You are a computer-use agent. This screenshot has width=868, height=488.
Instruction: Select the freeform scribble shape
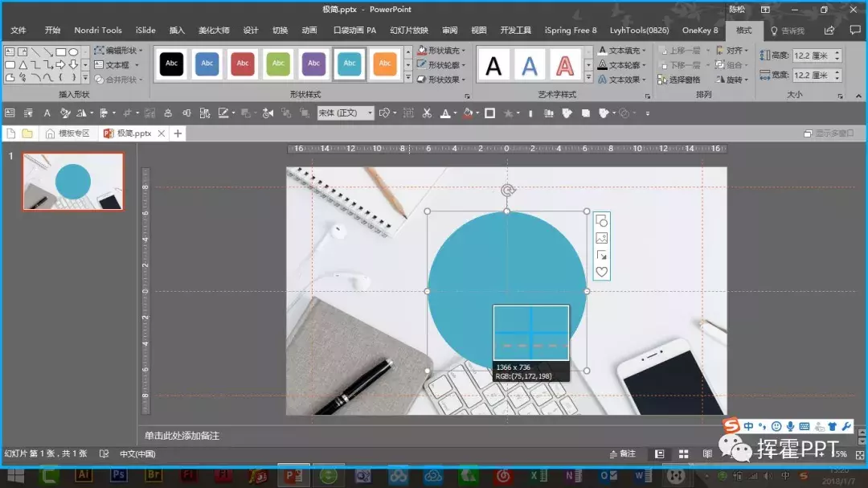(23, 78)
